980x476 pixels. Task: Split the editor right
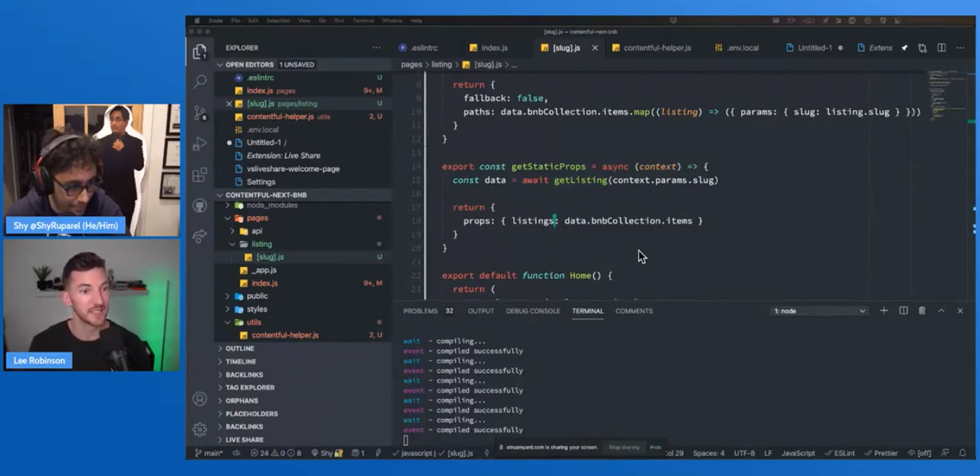[x=942, y=48]
